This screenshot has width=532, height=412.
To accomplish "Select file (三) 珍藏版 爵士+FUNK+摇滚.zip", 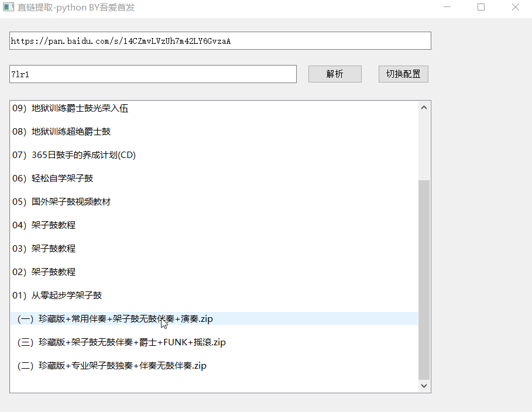I will (214, 342).
